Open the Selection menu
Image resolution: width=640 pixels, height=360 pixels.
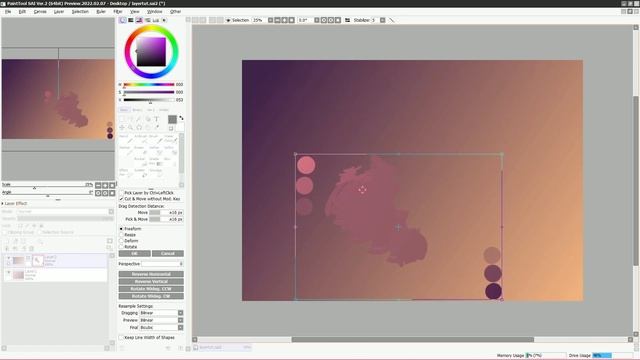coord(80,11)
